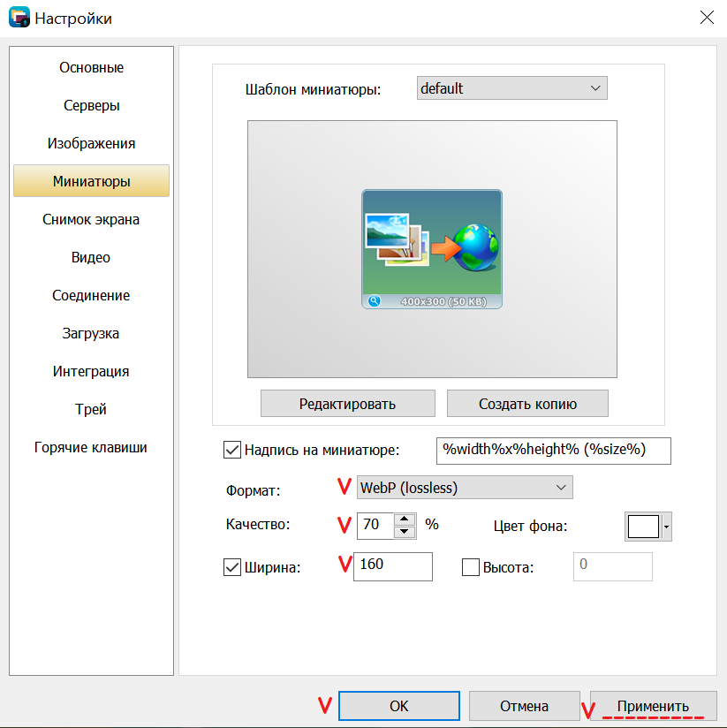Open the Основные settings section

(x=92, y=67)
